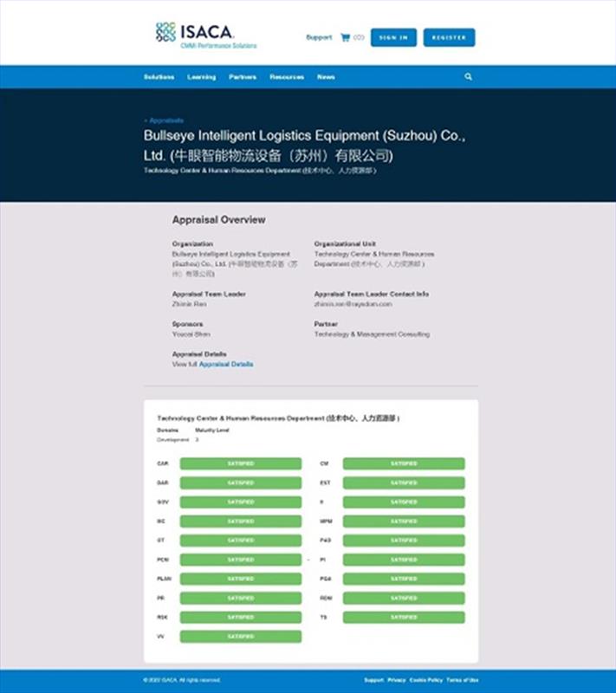Click the ISACA logo
Image resolution: width=616 pixels, height=693 pixels.
(206, 35)
